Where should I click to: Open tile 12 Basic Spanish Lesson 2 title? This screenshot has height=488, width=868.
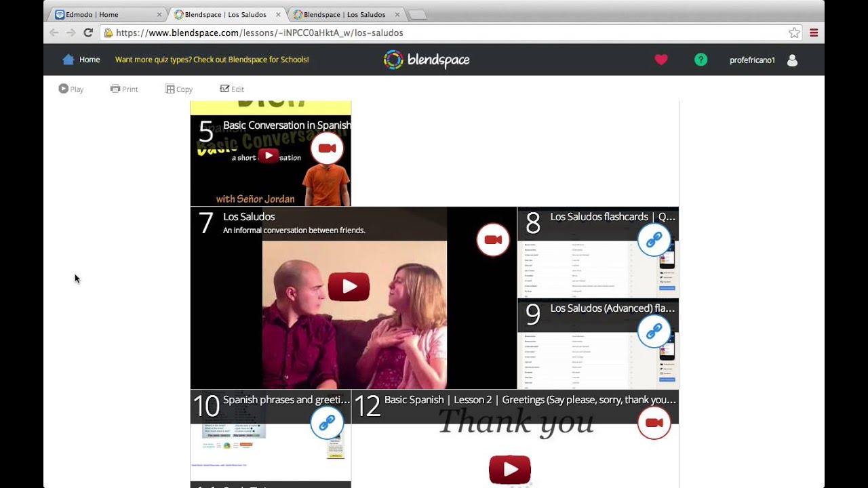point(530,400)
